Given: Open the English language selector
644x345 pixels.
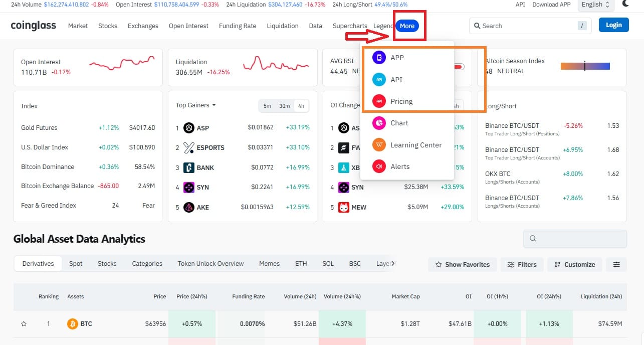Looking at the screenshot, I should (x=595, y=5).
